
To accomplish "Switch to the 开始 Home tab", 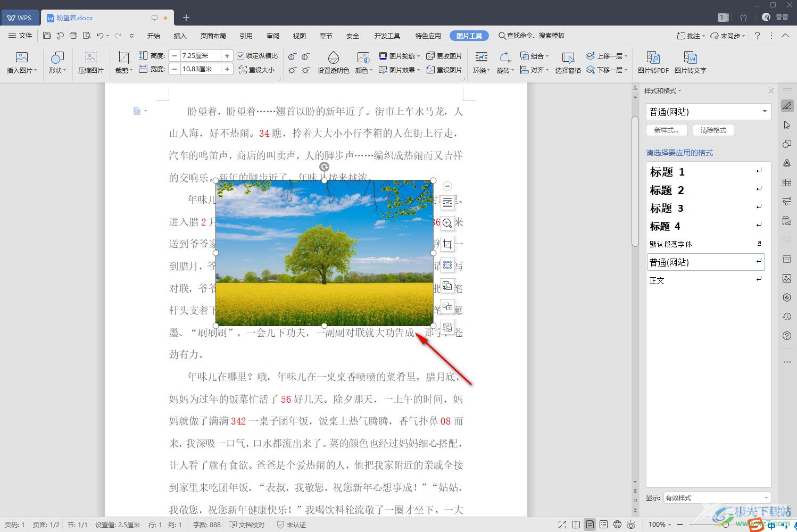I will 154,36.
